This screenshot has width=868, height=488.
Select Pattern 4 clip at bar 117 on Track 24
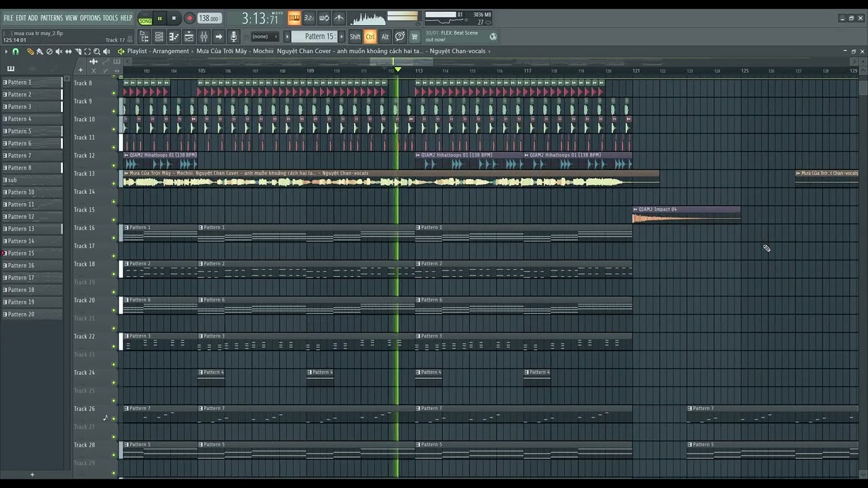[537, 376]
